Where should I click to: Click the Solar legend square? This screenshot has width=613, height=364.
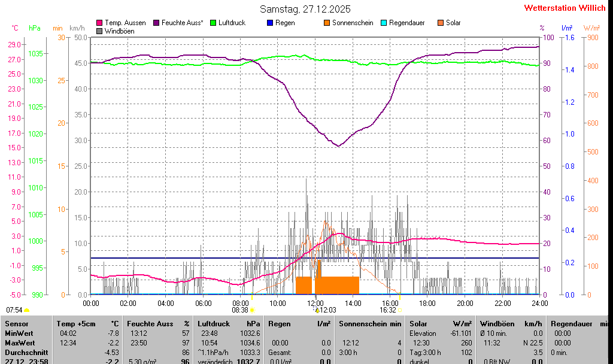tap(440, 23)
